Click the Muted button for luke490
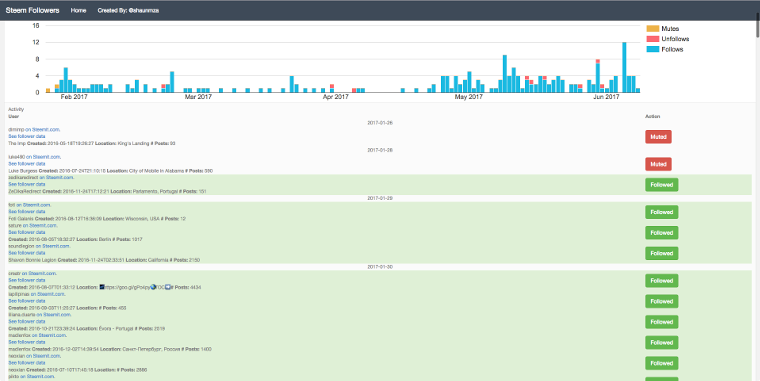 (x=658, y=164)
